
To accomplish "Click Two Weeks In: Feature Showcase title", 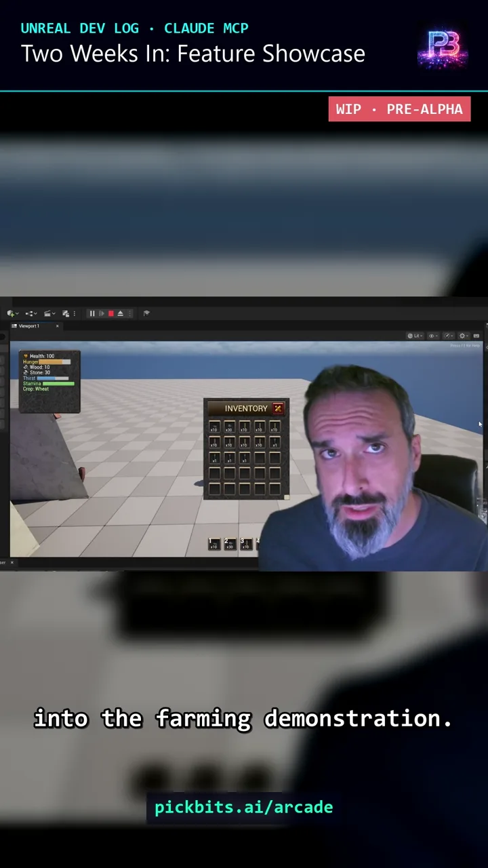I will 193,54.
